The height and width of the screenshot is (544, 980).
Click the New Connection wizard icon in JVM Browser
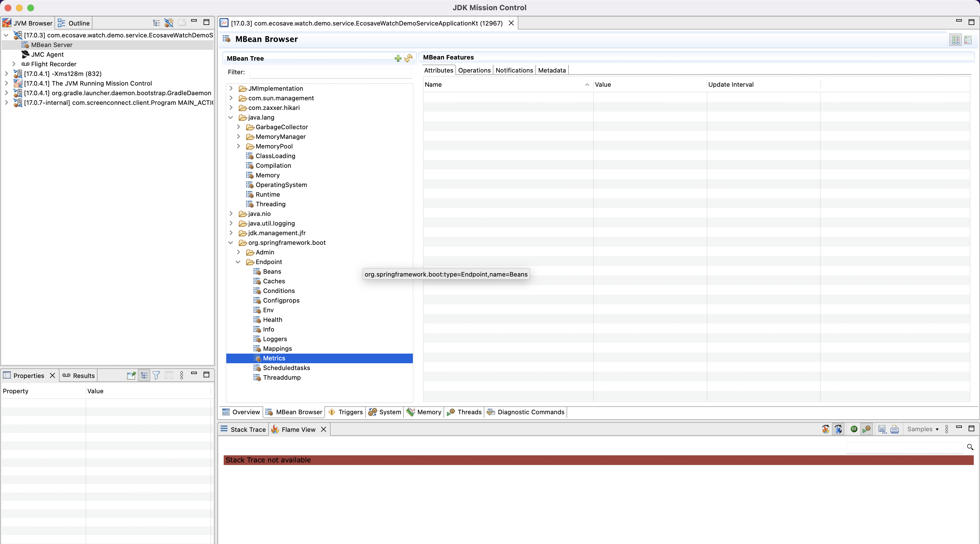point(168,23)
